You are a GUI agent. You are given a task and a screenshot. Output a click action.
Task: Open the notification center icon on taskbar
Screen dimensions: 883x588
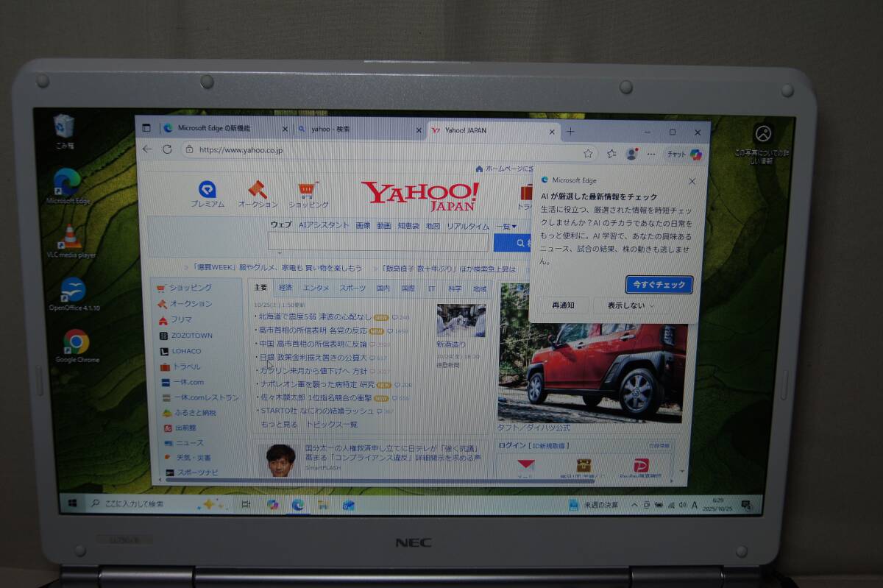[x=747, y=505]
